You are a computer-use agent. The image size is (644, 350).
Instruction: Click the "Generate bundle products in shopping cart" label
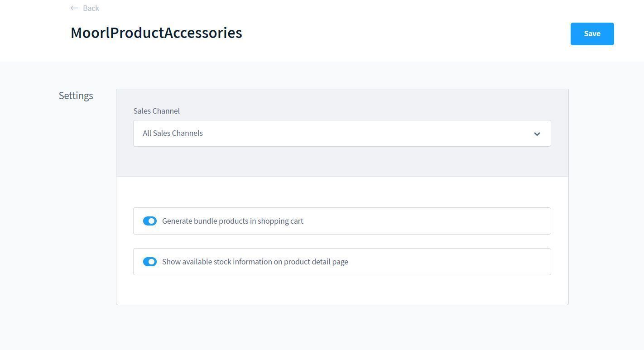pos(232,221)
